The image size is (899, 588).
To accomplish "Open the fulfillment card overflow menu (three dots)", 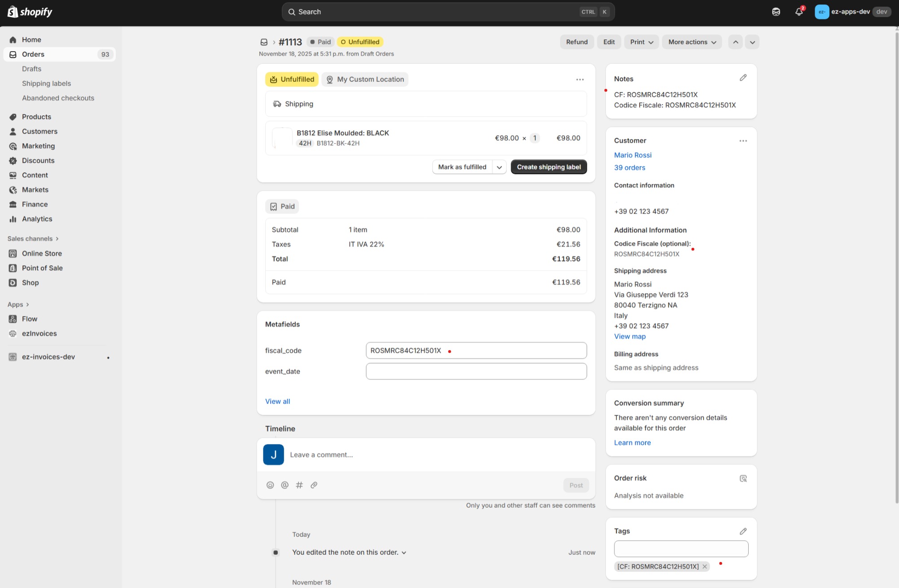I will coord(580,79).
